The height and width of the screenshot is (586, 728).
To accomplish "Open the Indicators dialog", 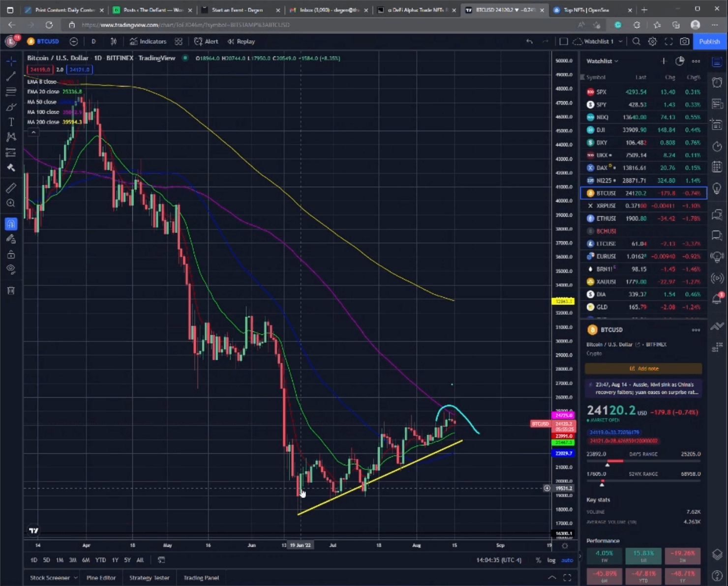I will coord(148,41).
